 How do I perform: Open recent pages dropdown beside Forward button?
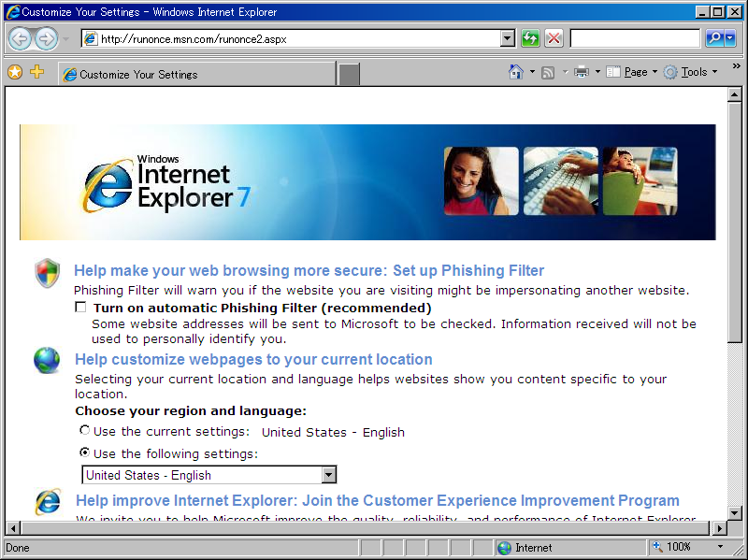65,39
